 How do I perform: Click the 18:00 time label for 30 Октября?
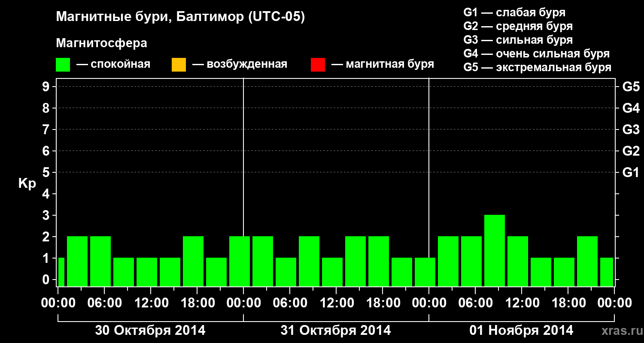(x=197, y=303)
